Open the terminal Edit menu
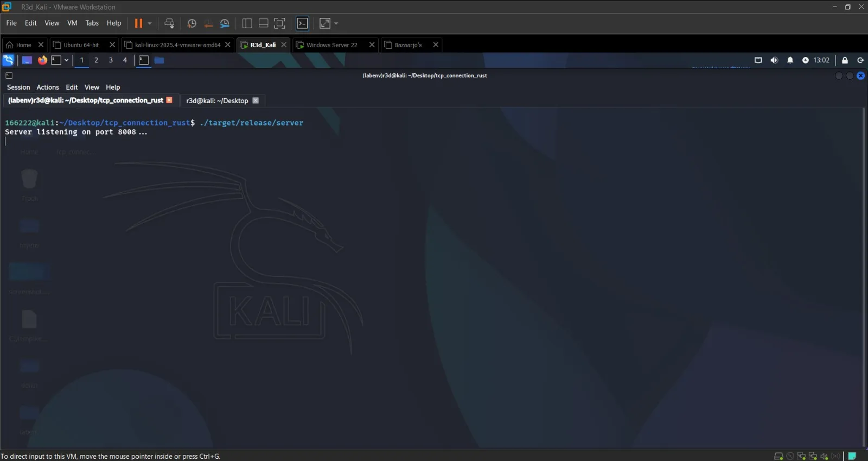The width and height of the screenshot is (868, 461). (x=72, y=87)
